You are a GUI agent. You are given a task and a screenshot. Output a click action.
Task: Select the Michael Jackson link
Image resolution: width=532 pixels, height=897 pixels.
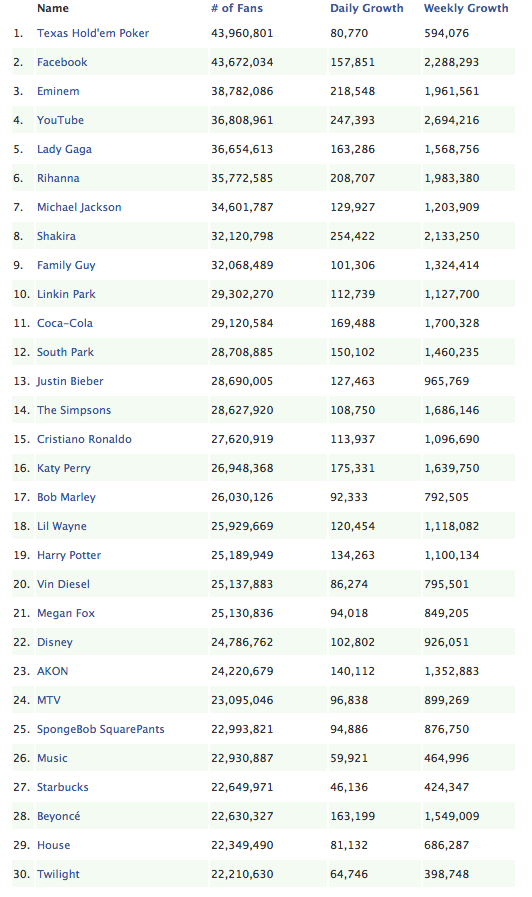[79, 207]
